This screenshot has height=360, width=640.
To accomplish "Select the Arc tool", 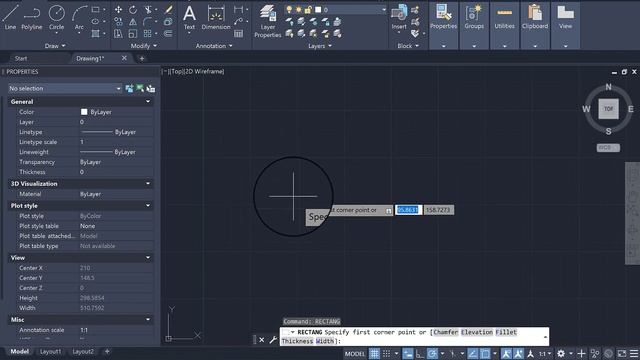I will [79, 17].
